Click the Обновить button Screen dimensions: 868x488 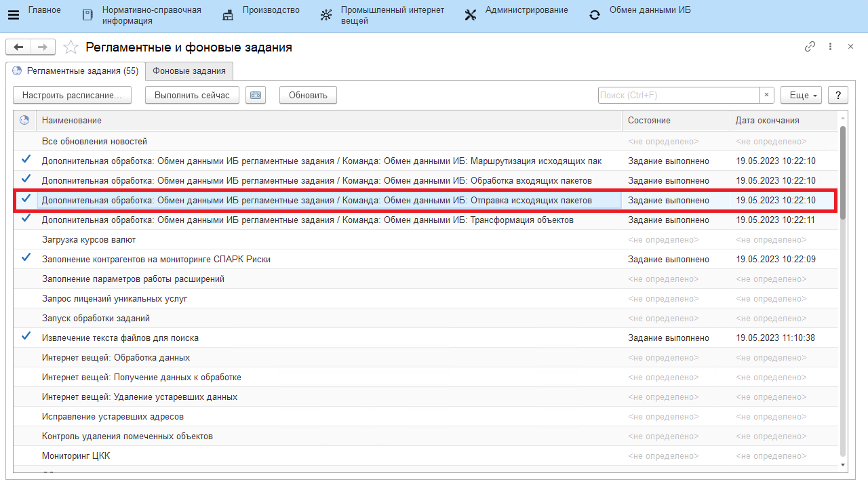pyautogui.click(x=308, y=96)
